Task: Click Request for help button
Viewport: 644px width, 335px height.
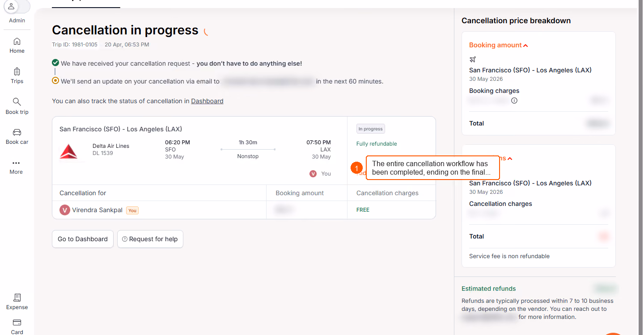Action: [150, 239]
